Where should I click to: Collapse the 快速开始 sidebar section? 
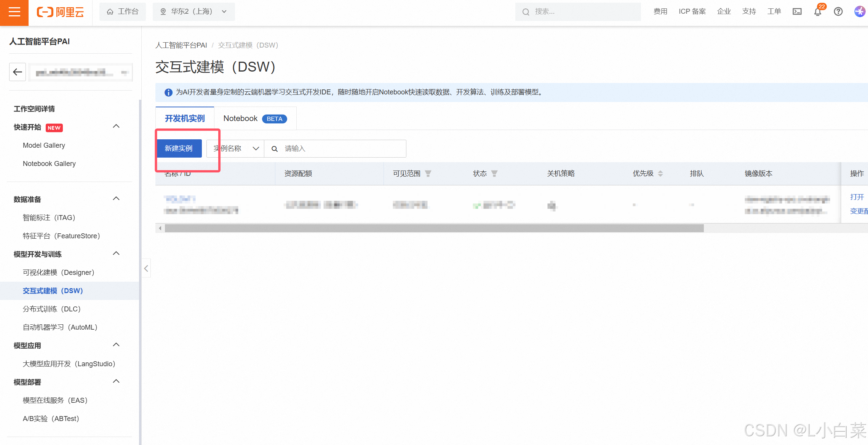116,126
